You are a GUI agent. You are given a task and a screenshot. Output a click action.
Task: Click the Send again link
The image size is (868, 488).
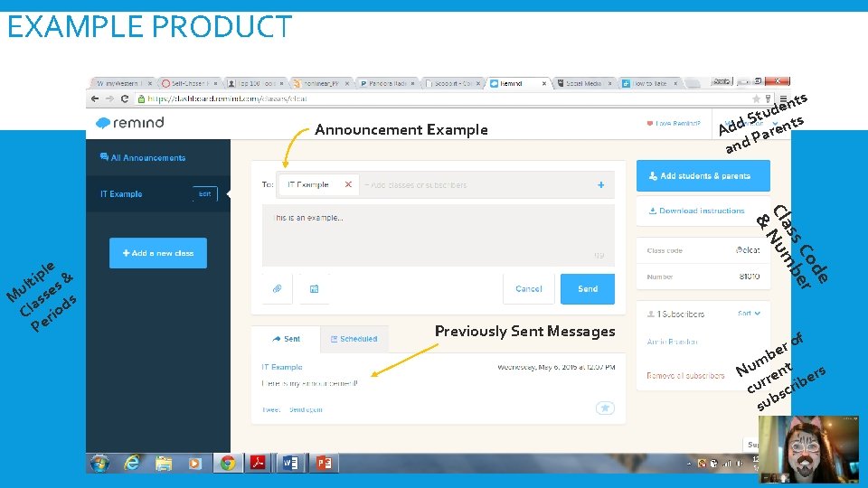click(x=306, y=409)
